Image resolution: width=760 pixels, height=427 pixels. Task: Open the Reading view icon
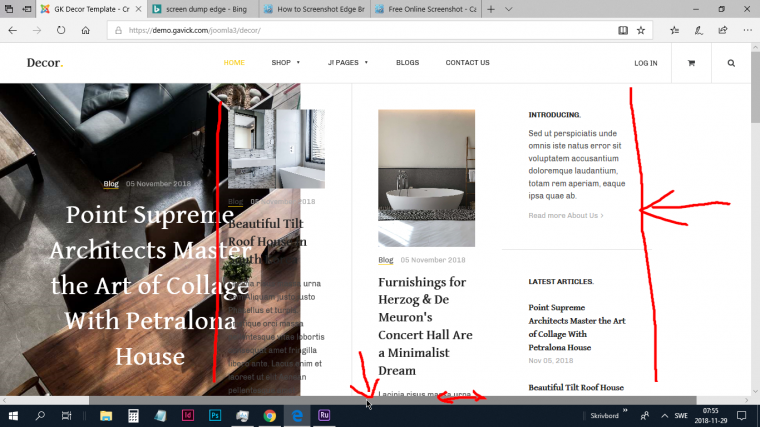point(623,30)
